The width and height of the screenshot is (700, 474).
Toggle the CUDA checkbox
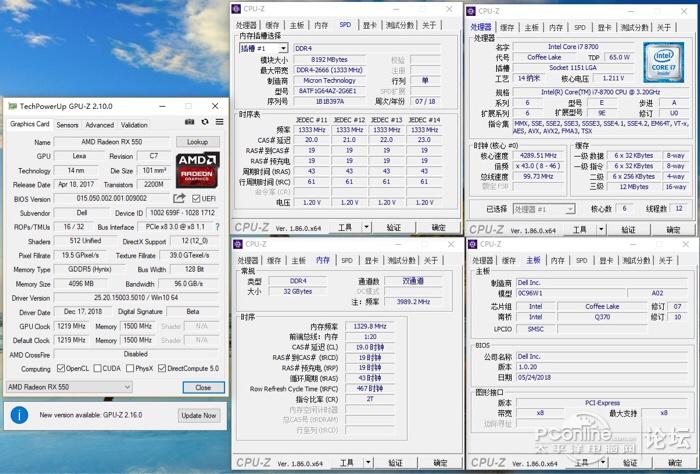coord(97,368)
